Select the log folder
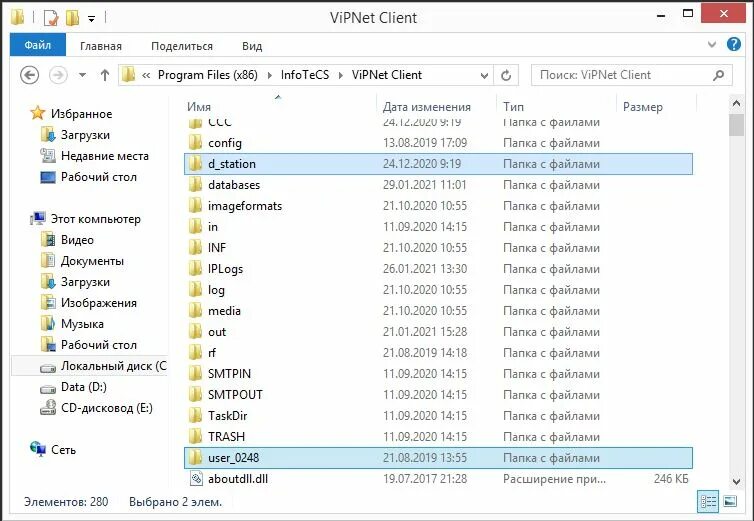This screenshot has height=521, width=754. coord(438,290)
